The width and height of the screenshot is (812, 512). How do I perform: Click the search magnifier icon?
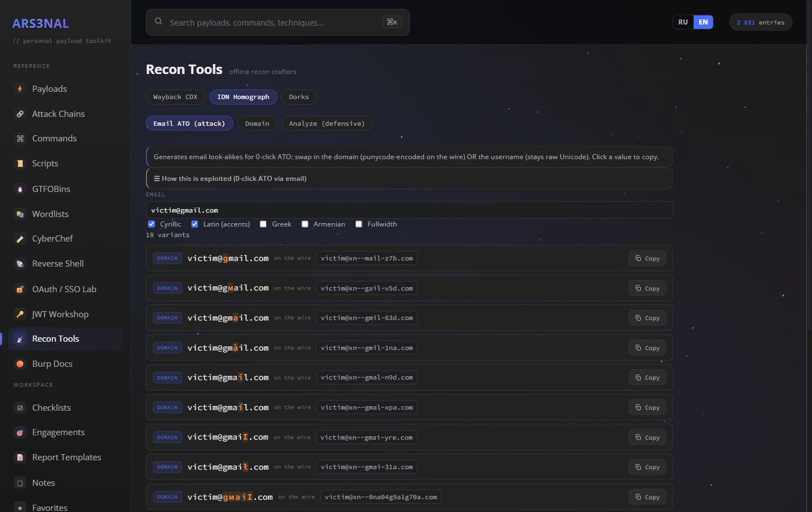click(159, 22)
